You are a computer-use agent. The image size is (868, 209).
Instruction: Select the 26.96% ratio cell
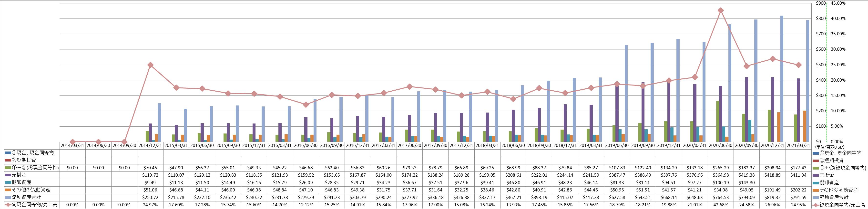[772, 205]
